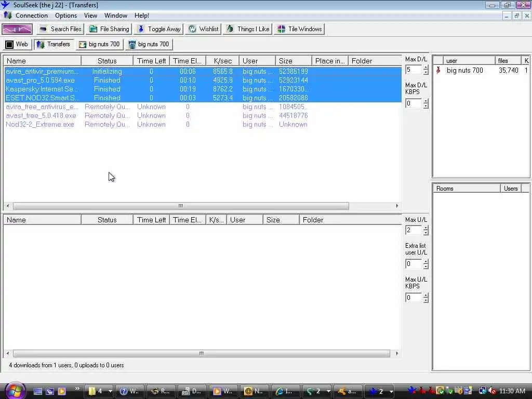Select avast_free_5.0.418.exe queued row
532x399 pixels.
[203, 116]
